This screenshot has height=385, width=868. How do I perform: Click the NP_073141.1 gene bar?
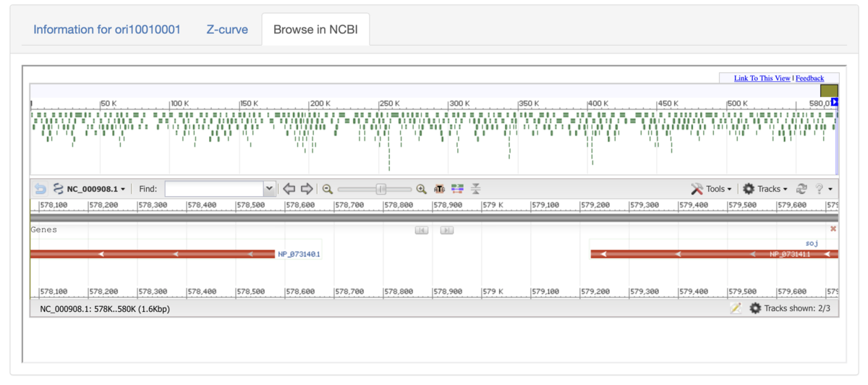coord(714,254)
